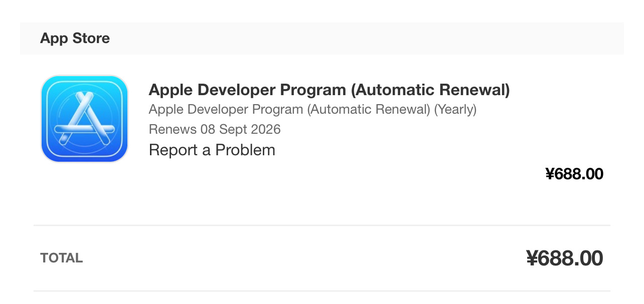Viewport: 644px width, 304px height.
Task: Click the word "Problem" in report link
Action: click(245, 150)
